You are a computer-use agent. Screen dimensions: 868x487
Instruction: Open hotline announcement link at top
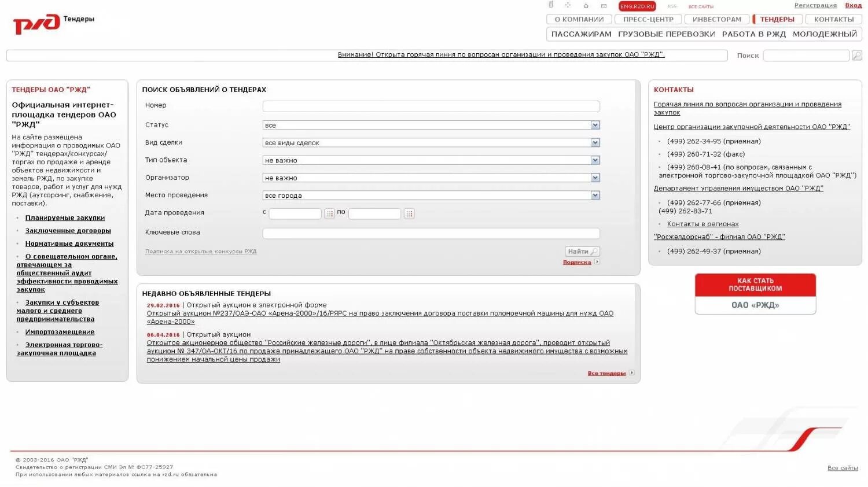501,54
